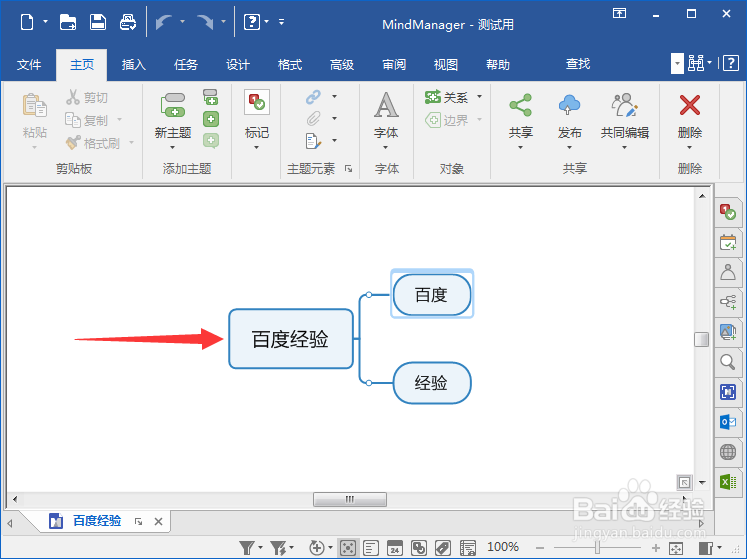The height and width of the screenshot is (559, 747).
Task: Toggle the outline view button in status bar
Action: coord(371,548)
